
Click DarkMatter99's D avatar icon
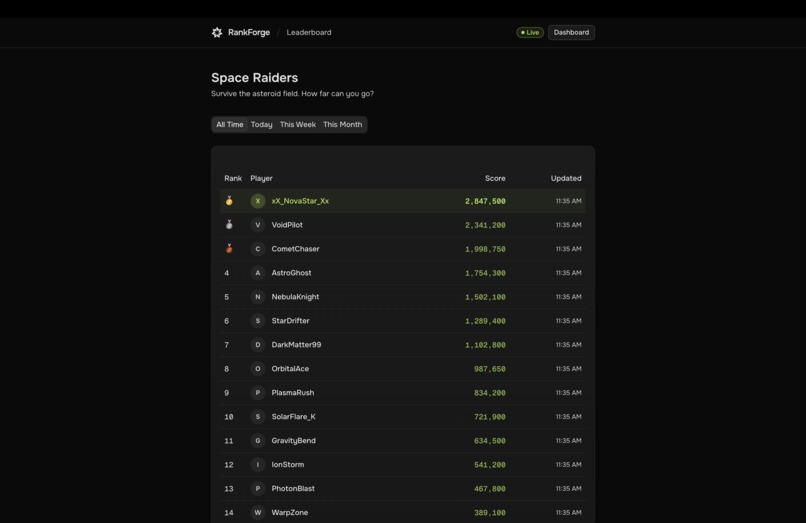point(258,345)
